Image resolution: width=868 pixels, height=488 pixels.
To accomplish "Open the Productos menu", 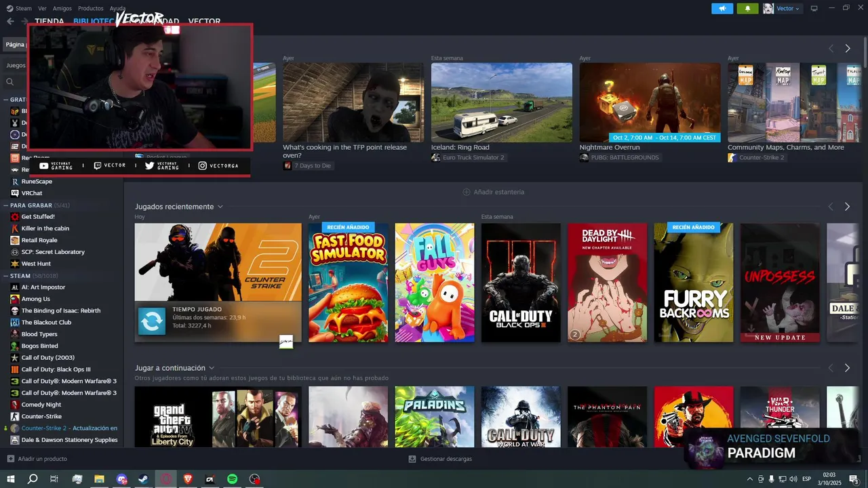I will pos(91,8).
